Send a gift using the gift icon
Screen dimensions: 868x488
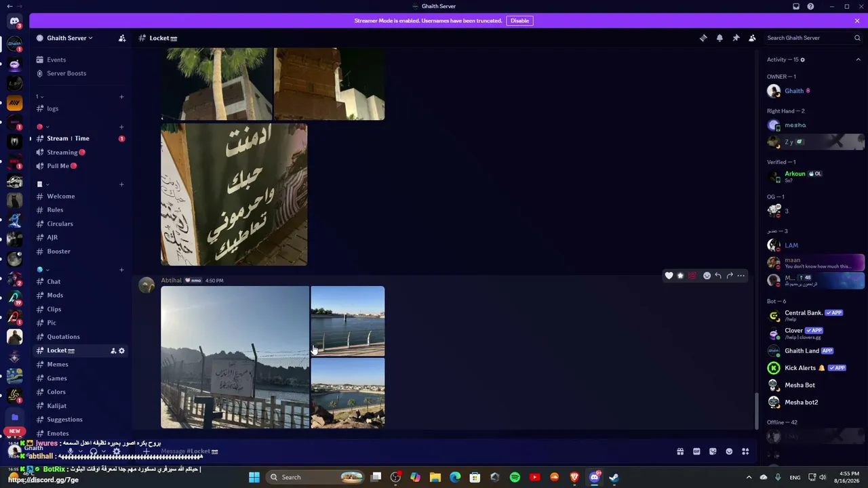pos(680,451)
